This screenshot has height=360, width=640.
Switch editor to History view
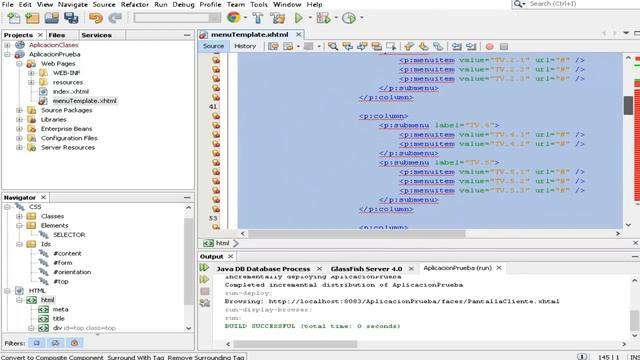pyautogui.click(x=245, y=46)
